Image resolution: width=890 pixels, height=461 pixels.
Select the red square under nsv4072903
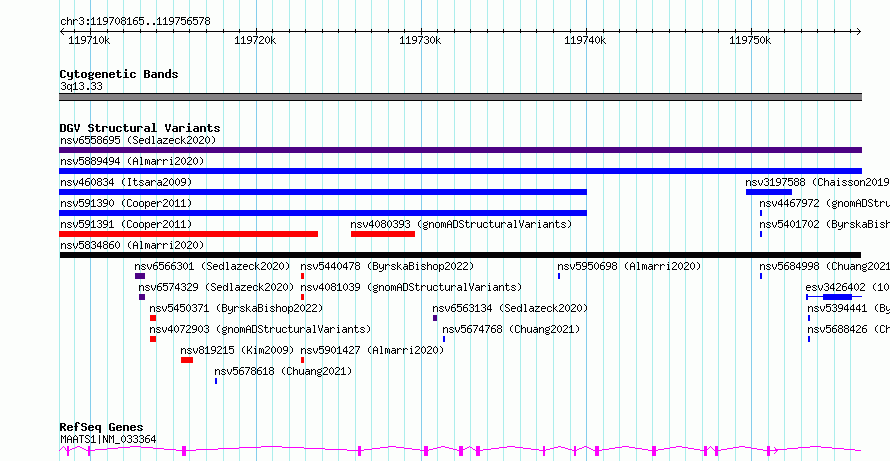(153, 339)
